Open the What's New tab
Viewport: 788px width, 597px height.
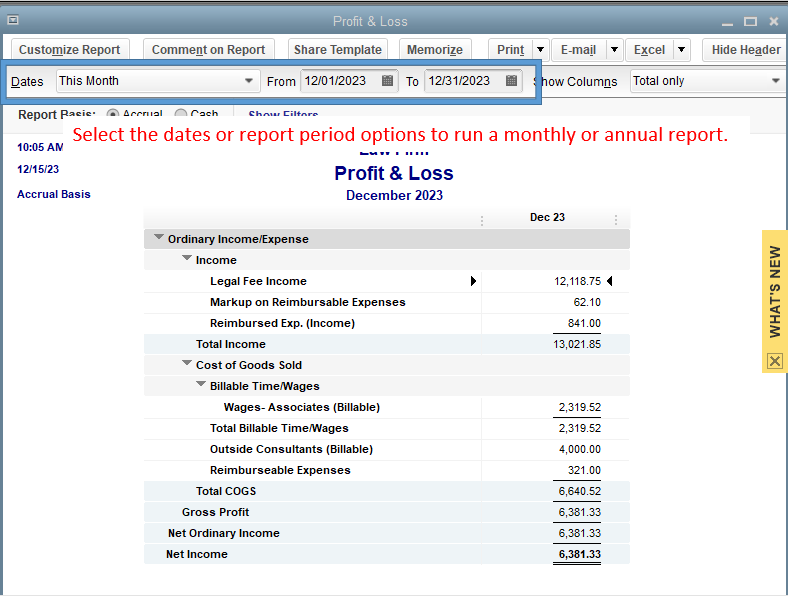point(775,292)
